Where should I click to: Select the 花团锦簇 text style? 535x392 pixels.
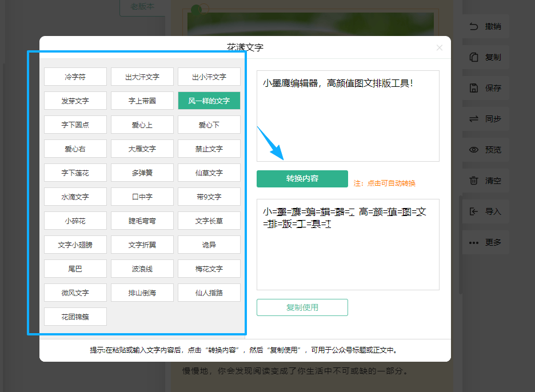coord(75,317)
